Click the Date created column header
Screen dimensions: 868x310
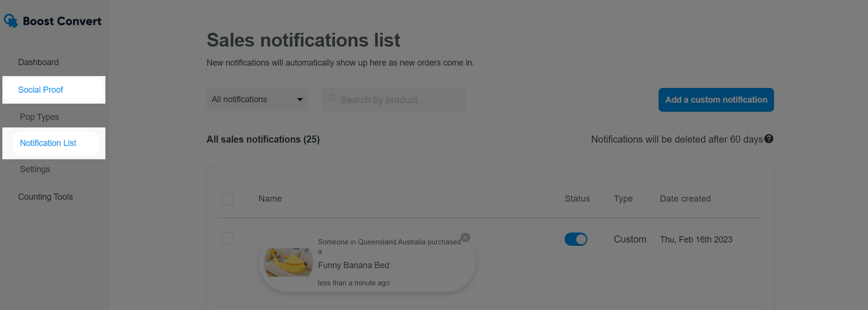[685, 199]
